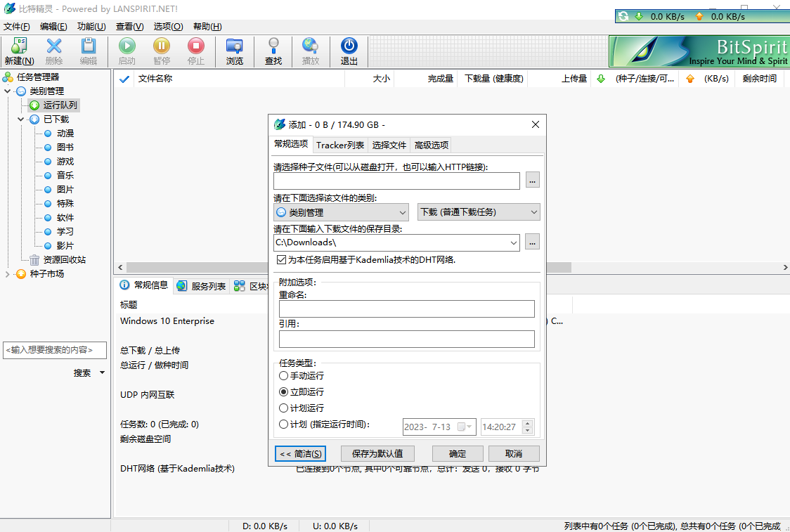Open the 查找 search tool

click(273, 51)
